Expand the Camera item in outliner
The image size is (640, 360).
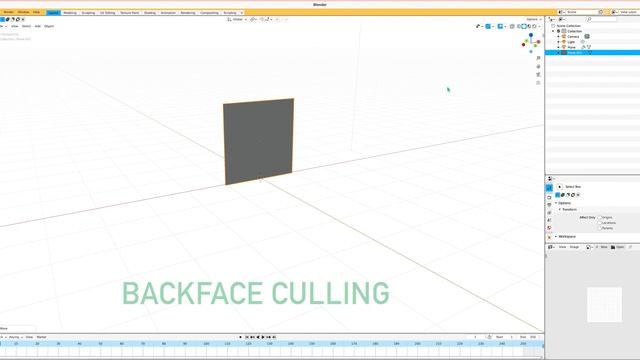click(558, 36)
